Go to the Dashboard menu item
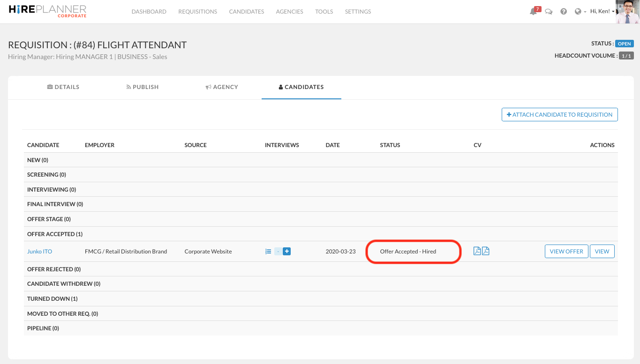The height and width of the screenshot is (364, 640). [x=149, y=12]
